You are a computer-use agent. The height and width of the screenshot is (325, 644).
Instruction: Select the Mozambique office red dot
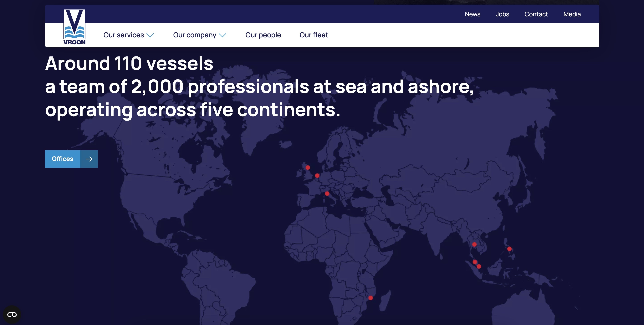[371, 298]
